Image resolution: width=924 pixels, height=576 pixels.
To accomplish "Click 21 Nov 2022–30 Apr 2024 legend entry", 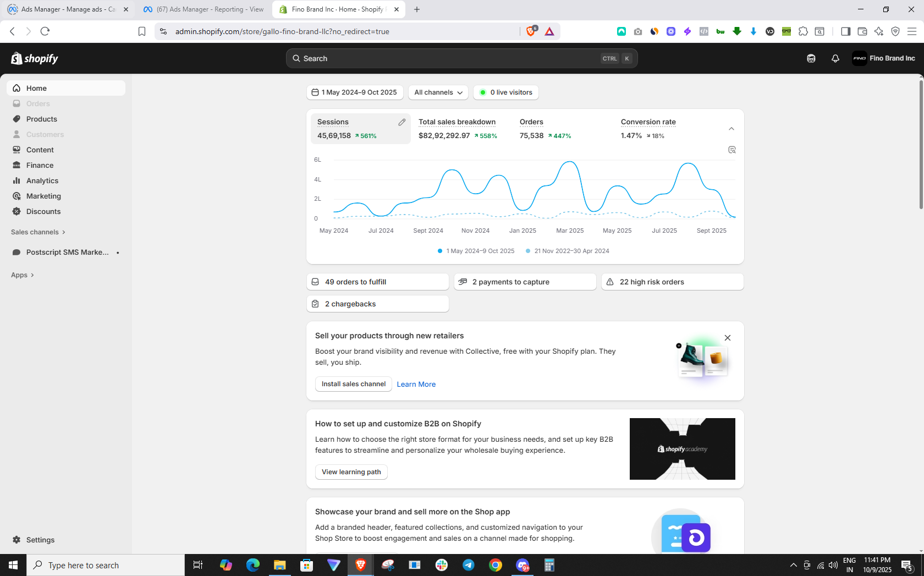I will click(568, 251).
